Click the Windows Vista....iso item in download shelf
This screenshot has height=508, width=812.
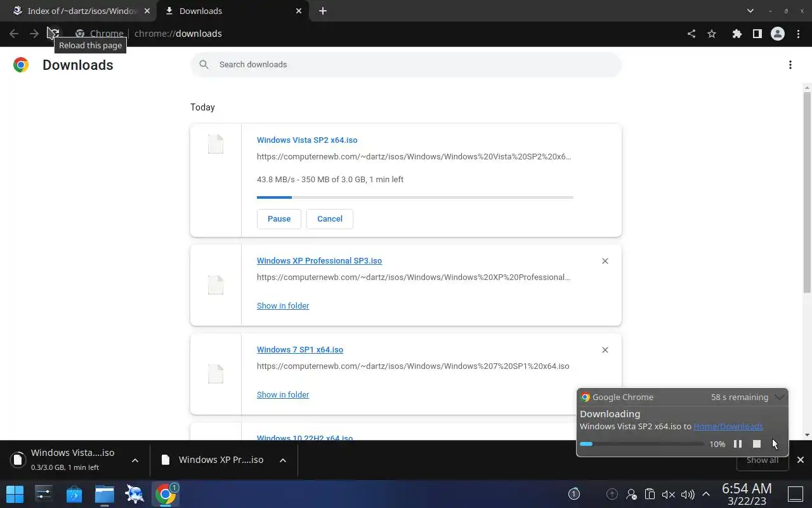click(66, 460)
